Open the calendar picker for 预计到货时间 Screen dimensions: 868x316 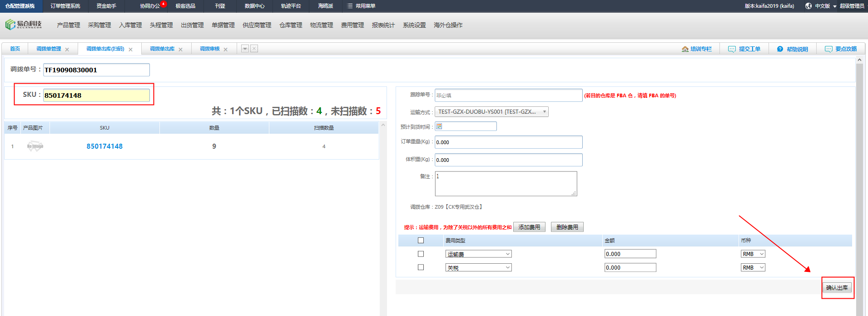click(x=439, y=126)
